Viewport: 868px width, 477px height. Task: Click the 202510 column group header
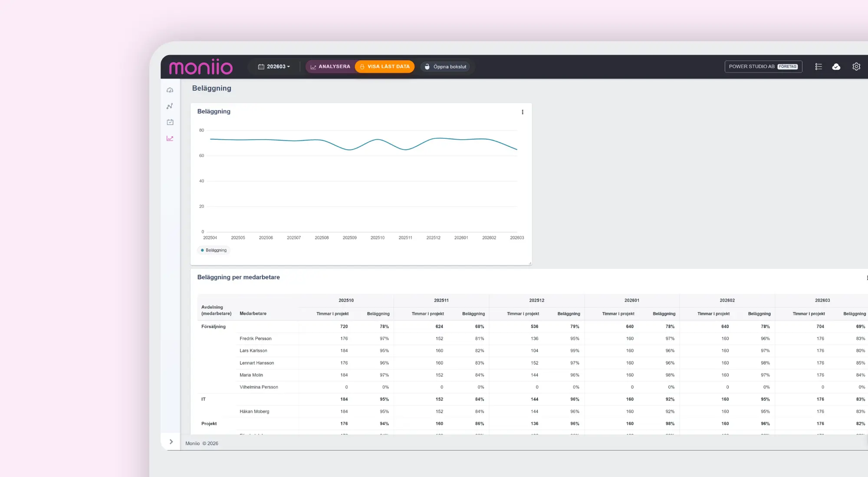[x=346, y=301]
